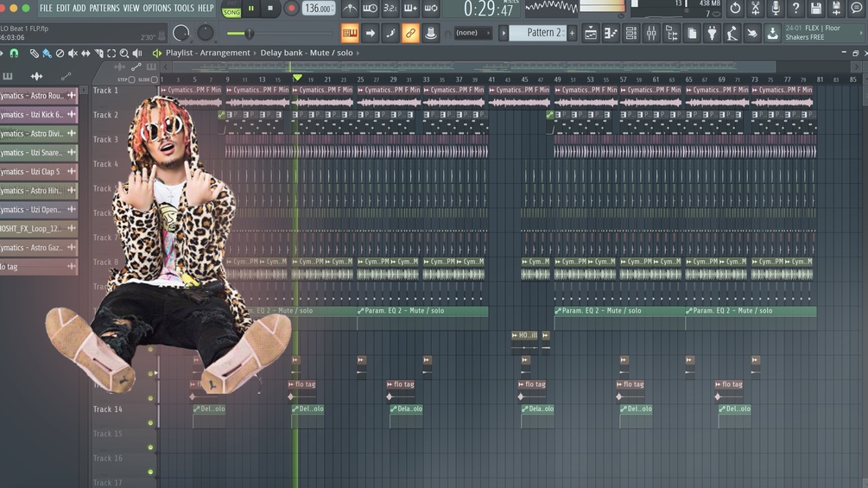Toggle the metronome icon
This screenshot has width=868, height=488.
pos(350,9)
